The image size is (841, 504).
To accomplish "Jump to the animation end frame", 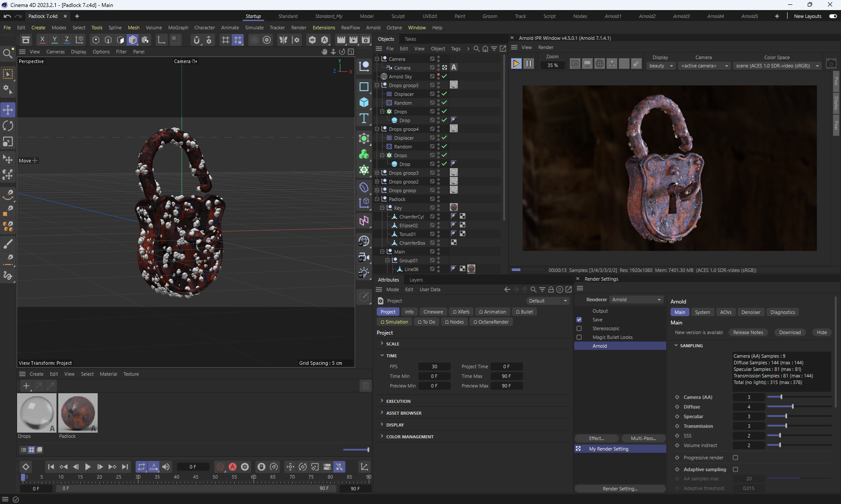I will 125,467.
